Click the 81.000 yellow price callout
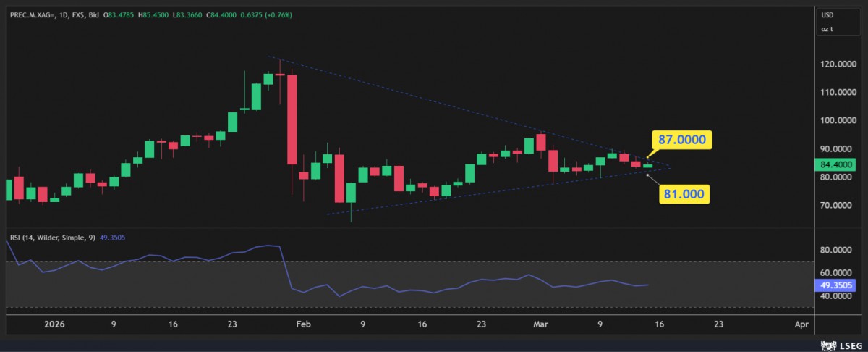 click(x=684, y=194)
